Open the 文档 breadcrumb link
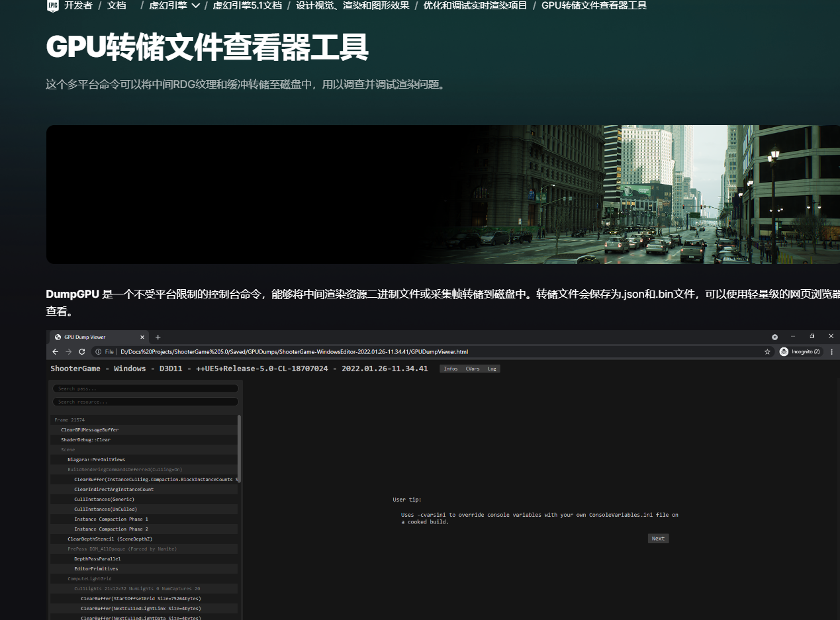The height and width of the screenshot is (620, 840). click(x=116, y=5)
